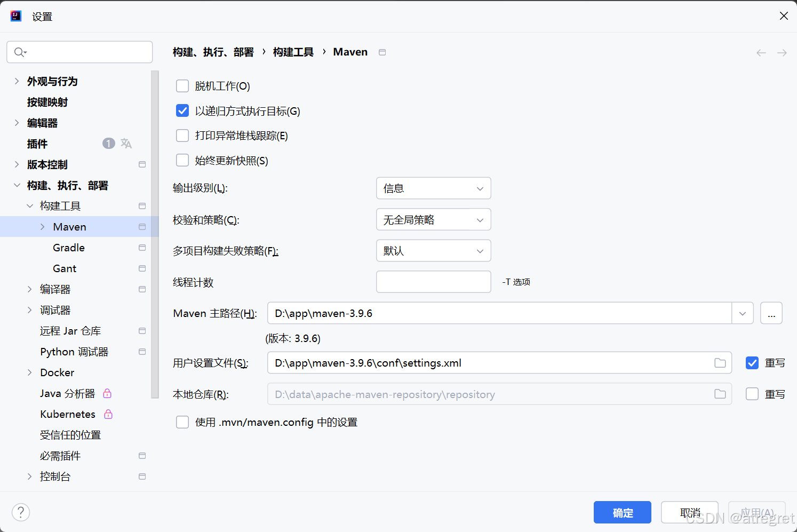797x532 pixels.
Task: Click the project-level icon next to 版本控制
Action: tap(142, 164)
